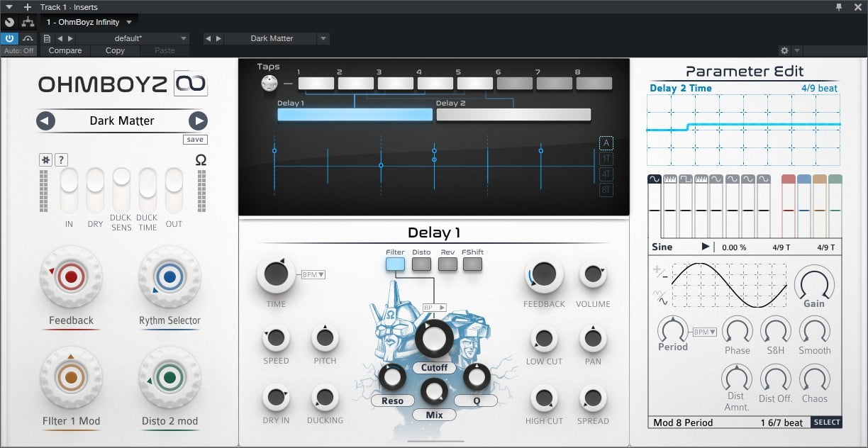Screen dimensions: 868x448
Task: Toggle tap 6 button
Action: click(515, 84)
